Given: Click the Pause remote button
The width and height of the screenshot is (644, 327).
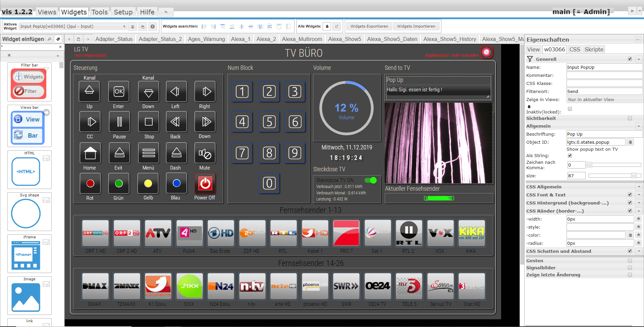Looking at the screenshot, I should (x=119, y=122).
